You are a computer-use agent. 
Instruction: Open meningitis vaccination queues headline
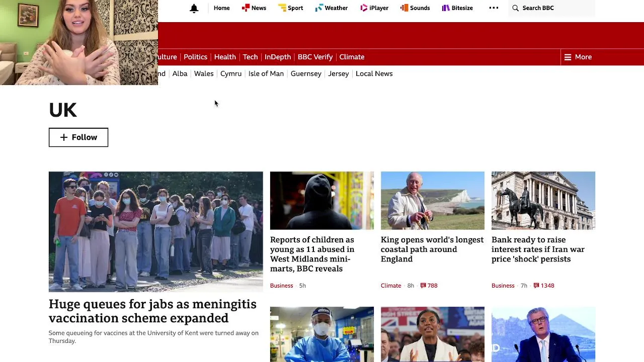(152, 311)
